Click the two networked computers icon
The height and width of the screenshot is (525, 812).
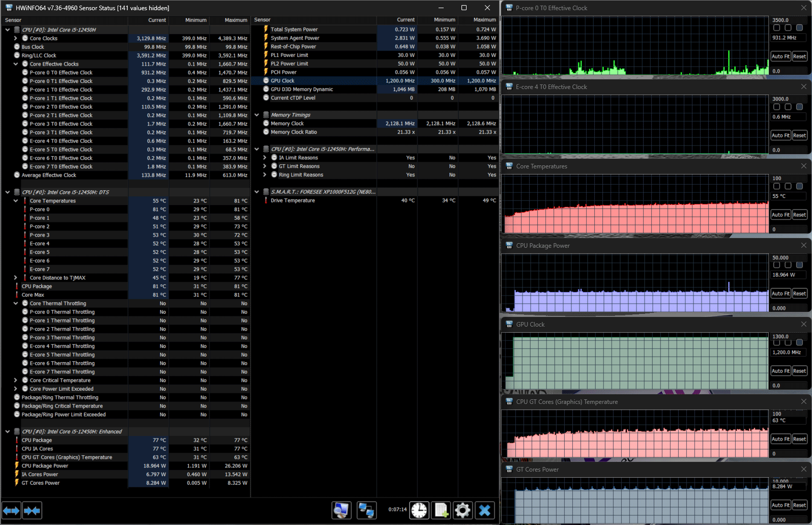pos(366,510)
